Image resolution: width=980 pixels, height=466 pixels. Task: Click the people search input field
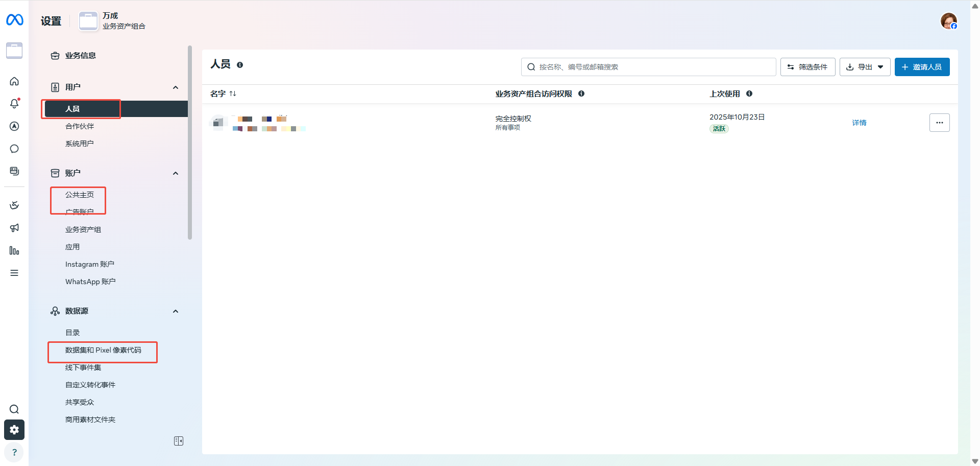[653, 67]
